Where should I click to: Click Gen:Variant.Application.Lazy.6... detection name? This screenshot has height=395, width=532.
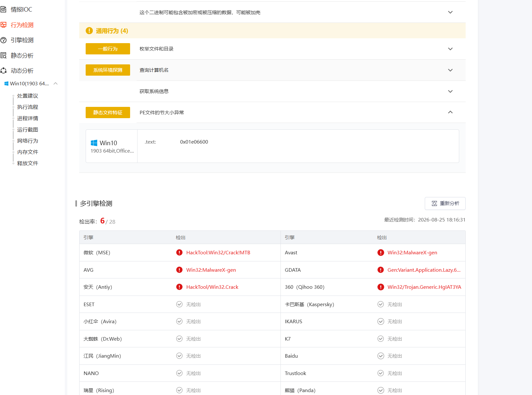coord(424,270)
